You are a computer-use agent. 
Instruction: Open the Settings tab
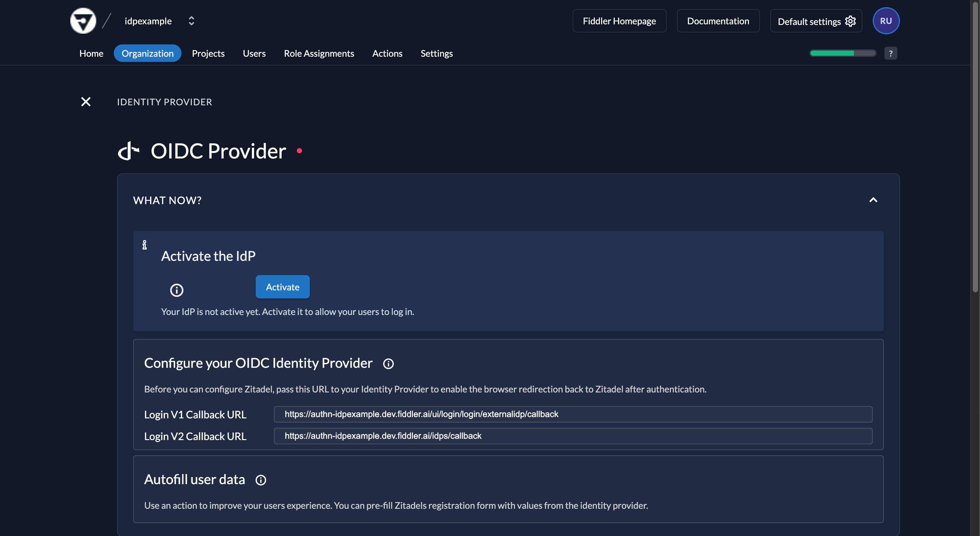click(436, 53)
